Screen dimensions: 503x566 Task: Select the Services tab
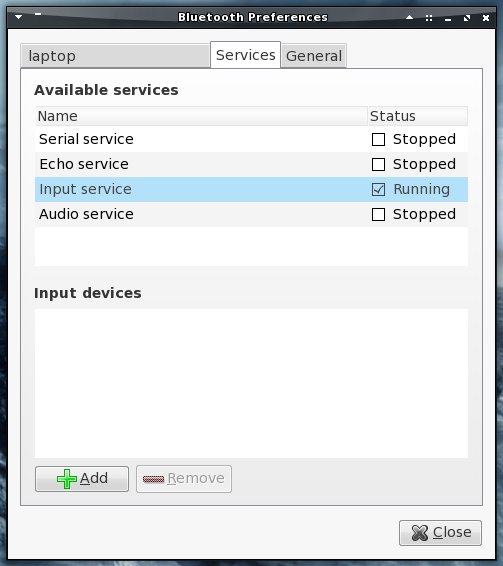[246, 55]
